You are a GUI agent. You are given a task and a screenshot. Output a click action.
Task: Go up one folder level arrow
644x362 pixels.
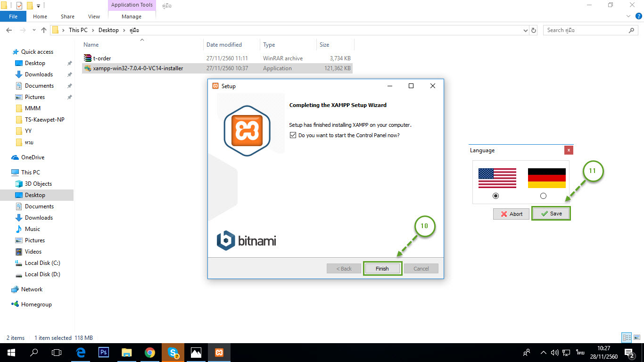[44, 30]
